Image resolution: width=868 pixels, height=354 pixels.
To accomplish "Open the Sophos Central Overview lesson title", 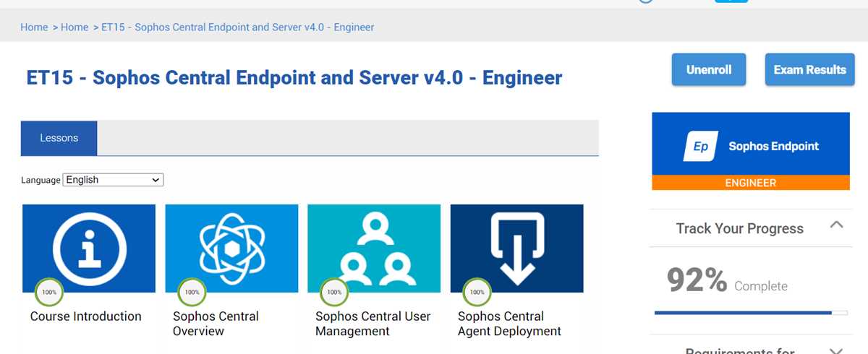I will pyautogui.click(x=216, y=324).
